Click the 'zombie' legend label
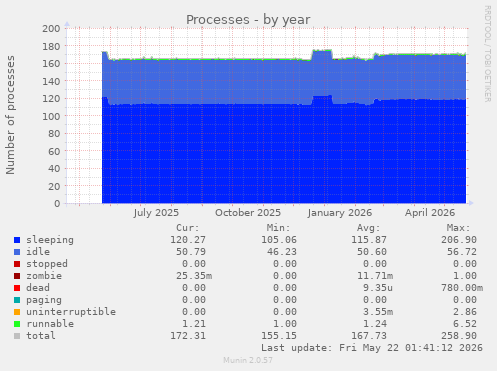The height and width of the screenshot is (371, 497). [44, 276]
